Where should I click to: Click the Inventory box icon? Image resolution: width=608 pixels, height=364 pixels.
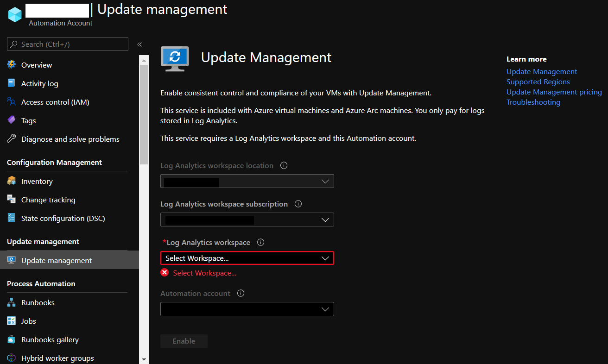(x=12, y=181)
